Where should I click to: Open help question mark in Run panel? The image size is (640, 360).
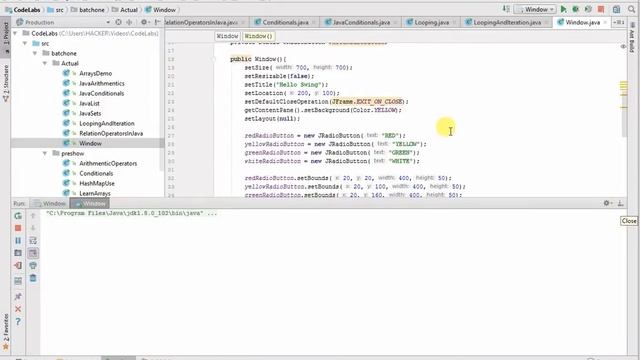point(18,322)
